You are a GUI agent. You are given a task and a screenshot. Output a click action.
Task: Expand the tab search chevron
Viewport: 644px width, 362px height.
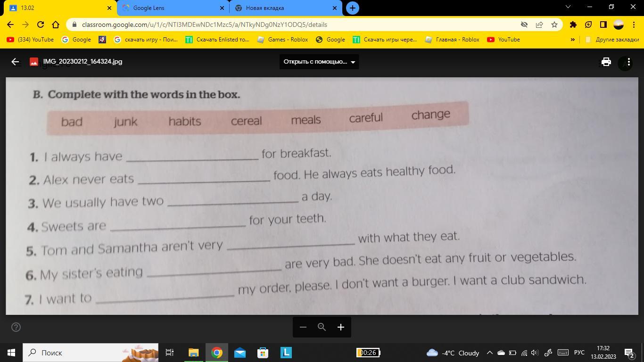coord(568,7)
